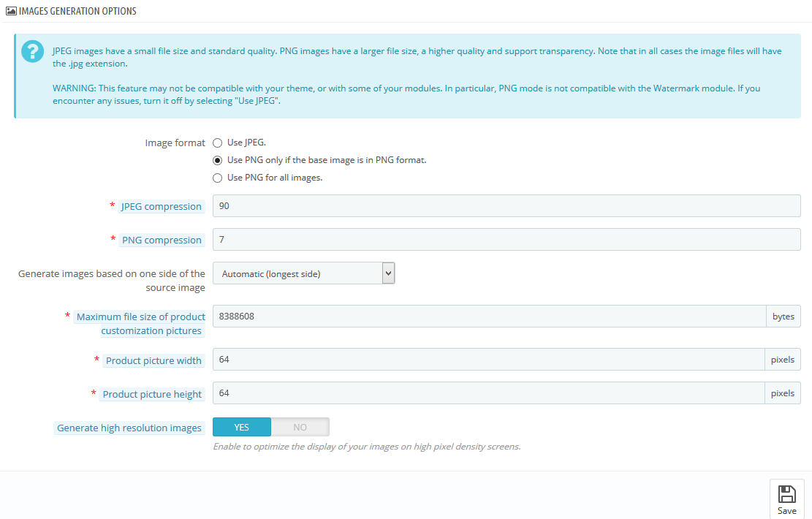Click the question mark help icon
812x519 pixels.
click(x=32, y=52)
